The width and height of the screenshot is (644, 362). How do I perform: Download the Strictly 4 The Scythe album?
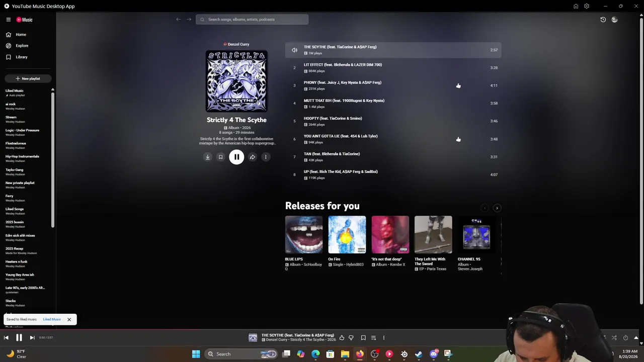(x=207, y=157)
